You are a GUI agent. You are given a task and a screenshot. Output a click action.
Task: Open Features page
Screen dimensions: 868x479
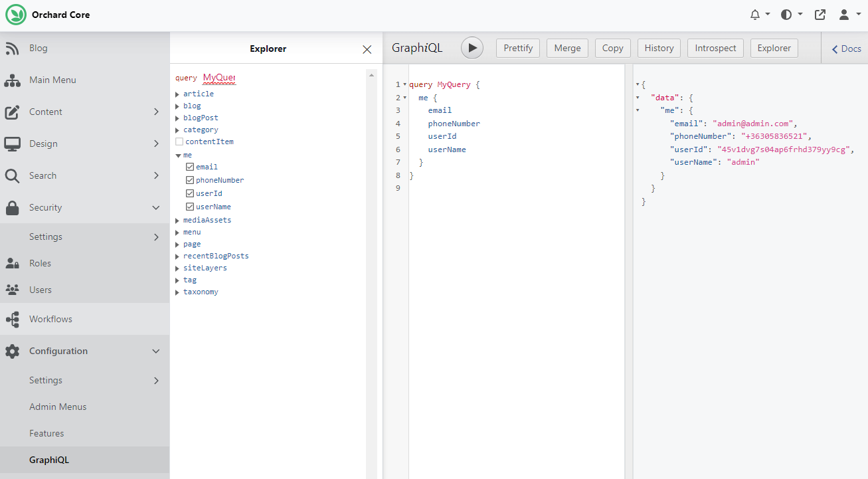pyautogui.click(x=85, y=434)
